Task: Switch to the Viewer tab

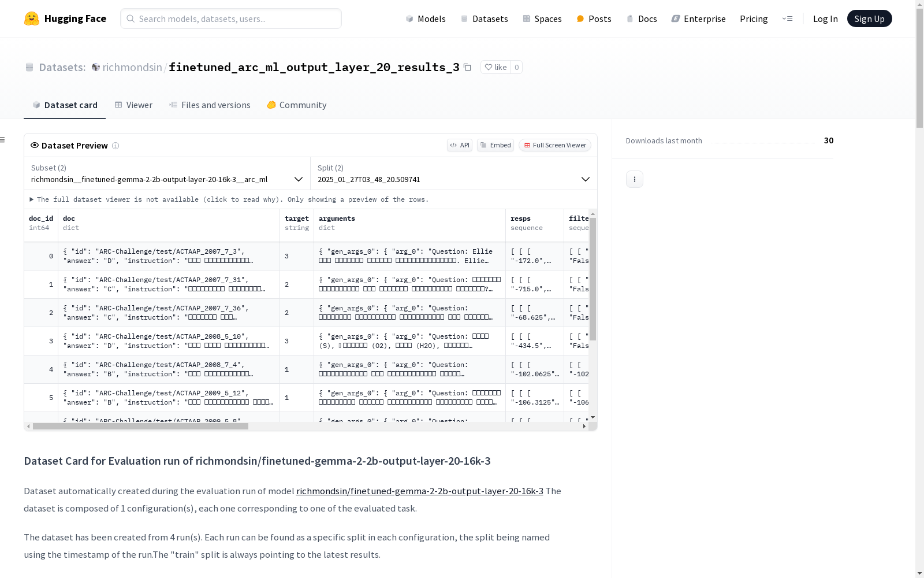Action: coord(133,105)
